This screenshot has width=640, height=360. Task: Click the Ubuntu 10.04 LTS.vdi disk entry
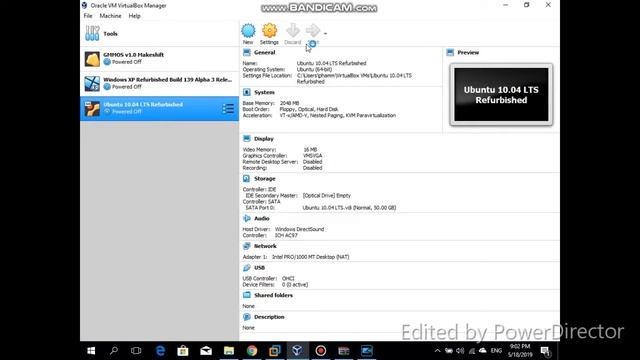click(x=349, y=208)
